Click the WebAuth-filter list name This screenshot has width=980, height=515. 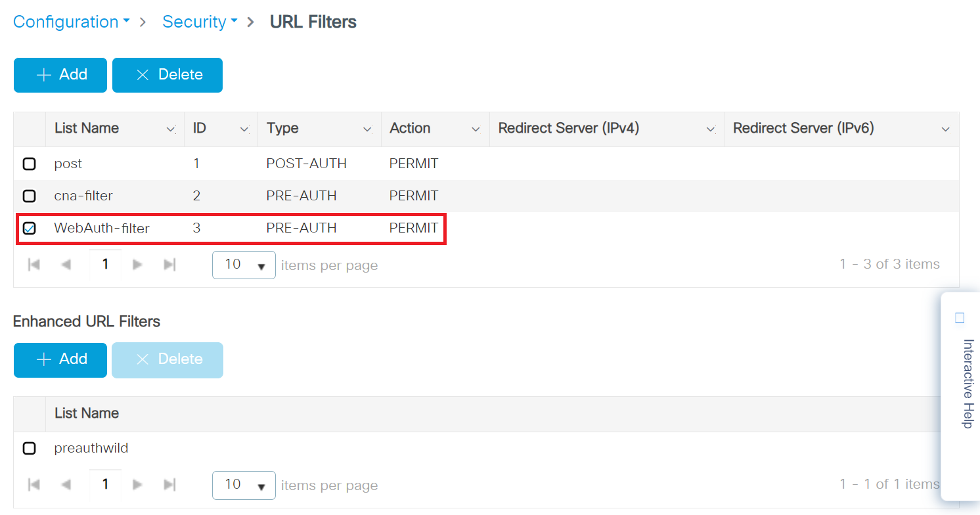(102, 229)
